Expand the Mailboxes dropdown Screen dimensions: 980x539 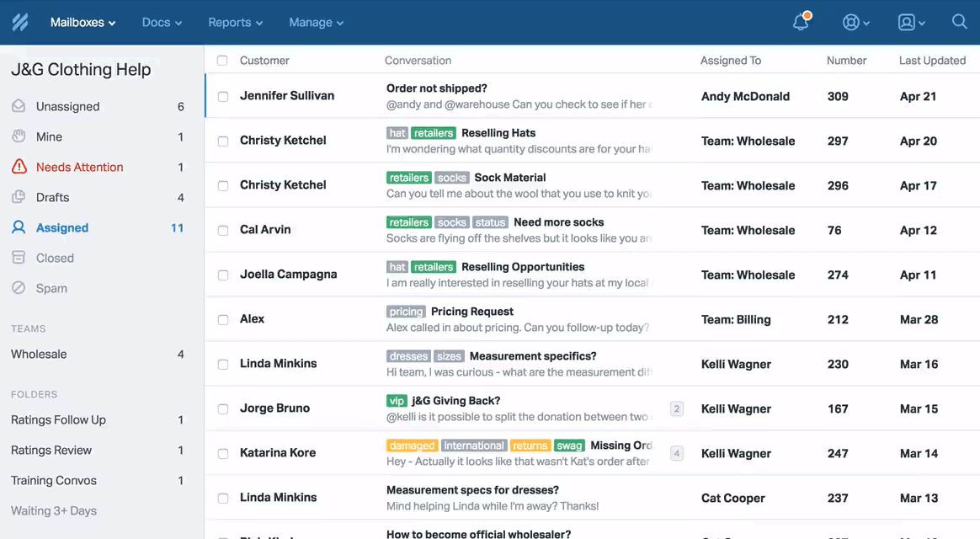point(83,23)
